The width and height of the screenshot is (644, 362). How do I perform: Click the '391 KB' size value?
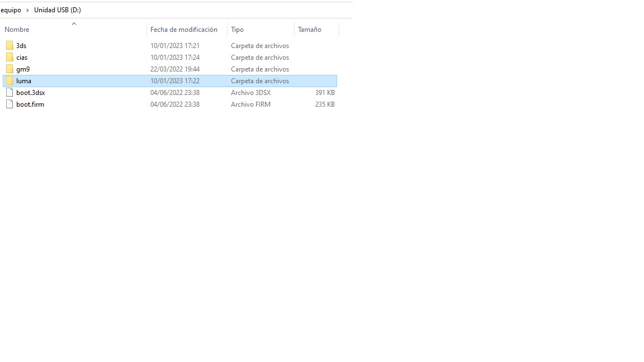click(x=325, y=93)
